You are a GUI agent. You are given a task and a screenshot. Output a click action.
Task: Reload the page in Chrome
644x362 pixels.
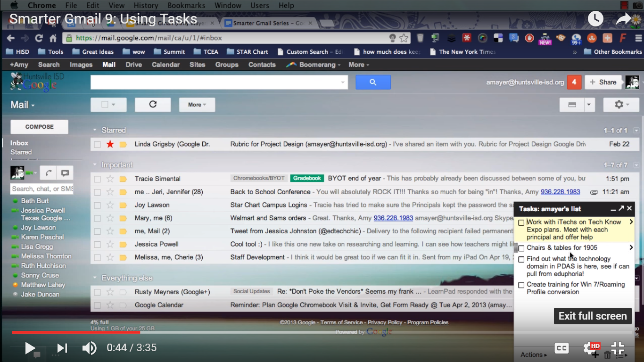(x=39, y=38)
